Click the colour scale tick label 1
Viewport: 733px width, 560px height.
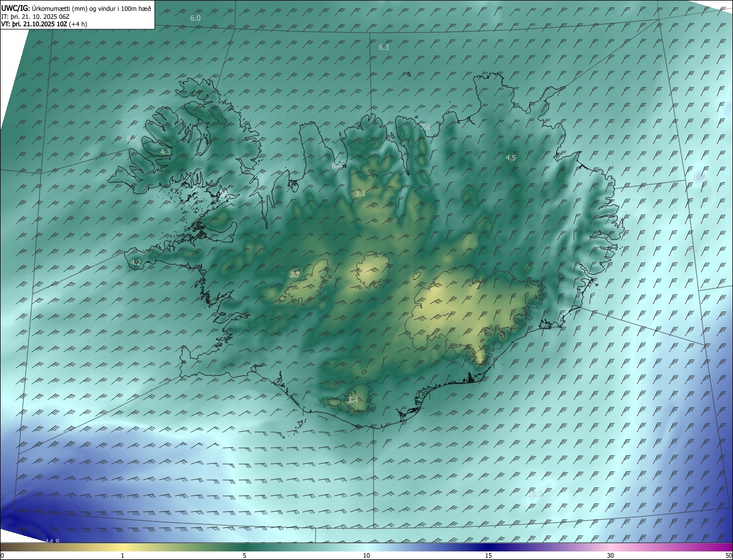123,556
